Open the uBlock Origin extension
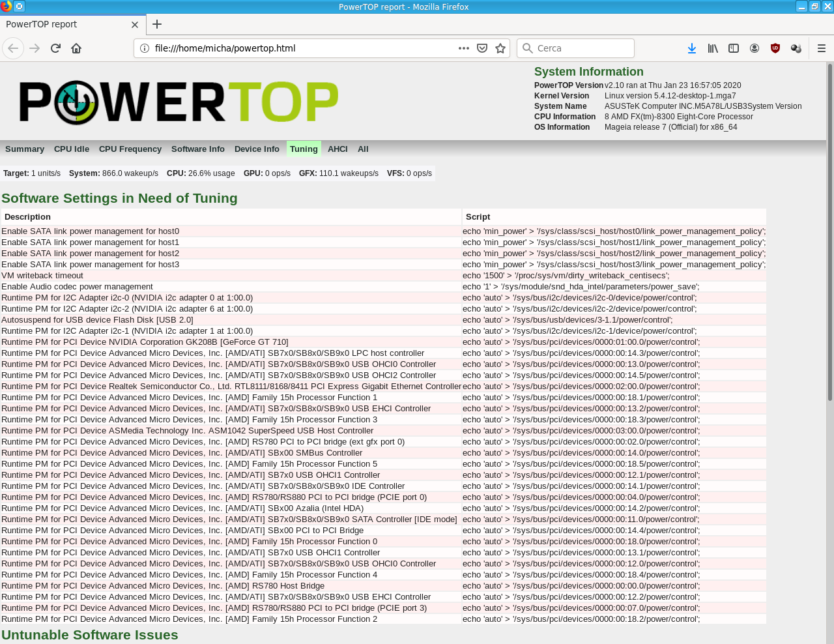The height and width of the screenshot is (644, 834). click(775, 48)
